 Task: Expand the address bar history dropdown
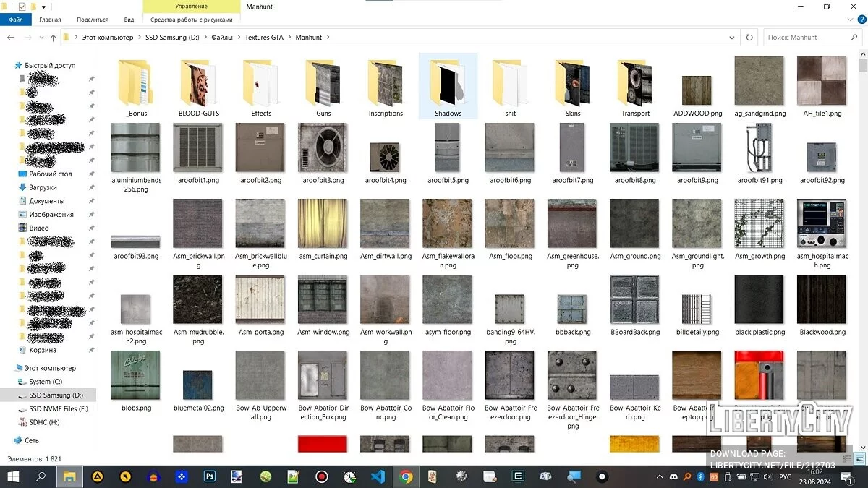(x=733, y=37)
